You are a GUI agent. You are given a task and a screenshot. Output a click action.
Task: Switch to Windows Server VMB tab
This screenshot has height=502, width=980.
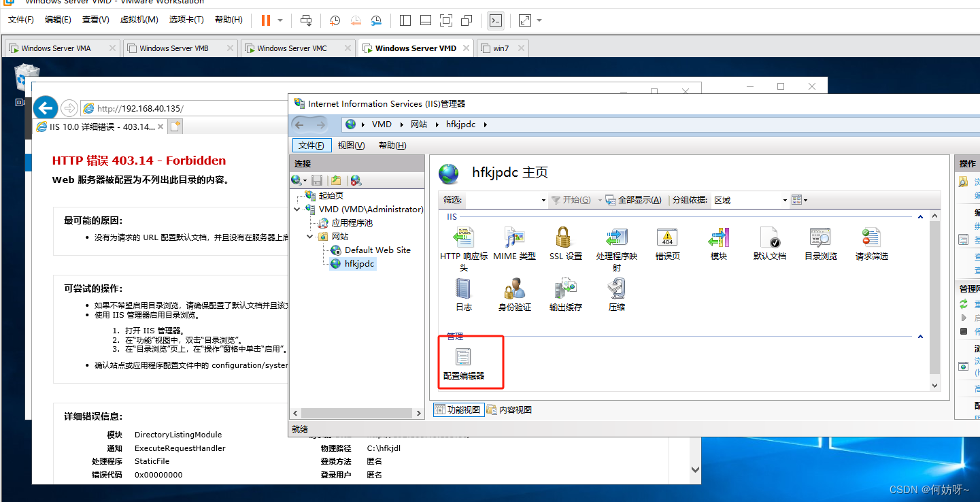click(180, 48)
